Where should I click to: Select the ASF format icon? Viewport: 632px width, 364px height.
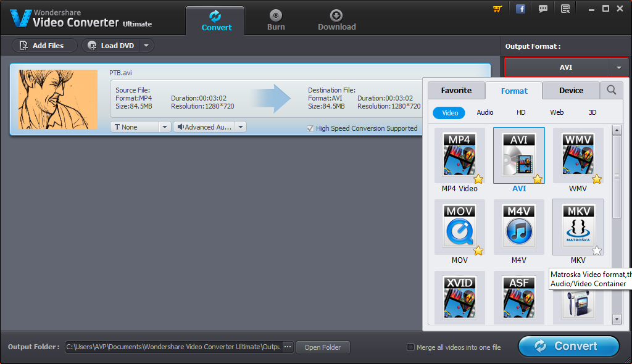518,297
